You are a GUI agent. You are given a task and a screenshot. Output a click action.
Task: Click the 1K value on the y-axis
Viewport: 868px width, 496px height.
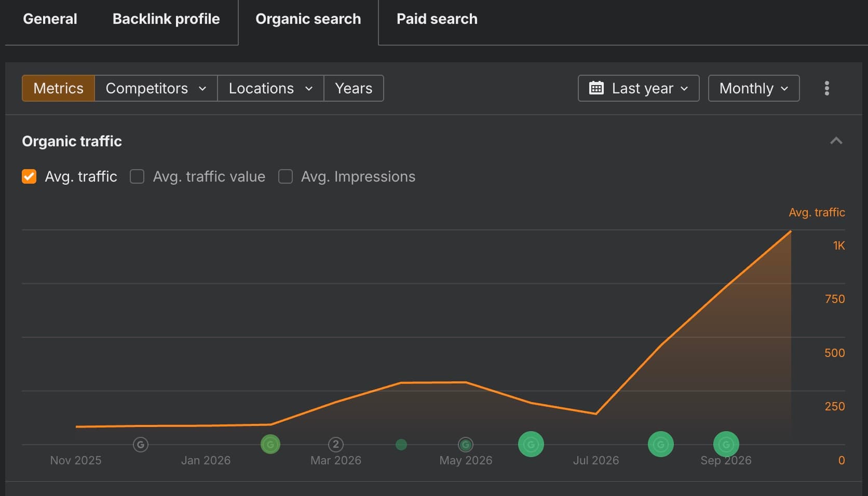[x=839, y=245]
